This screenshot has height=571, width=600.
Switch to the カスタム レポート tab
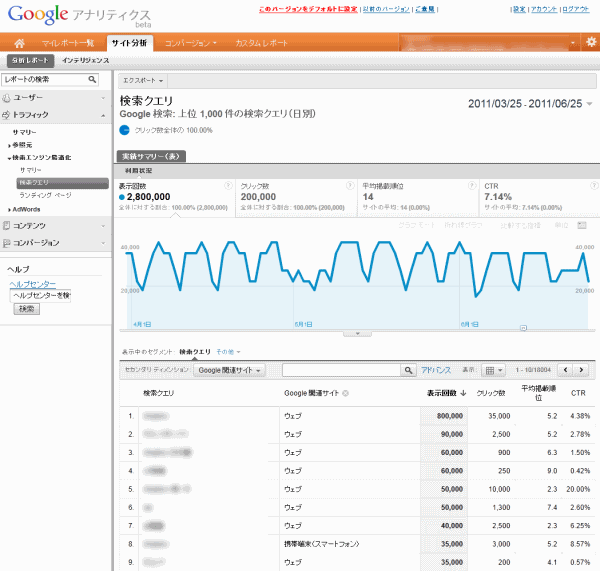(x=264, y=43)
